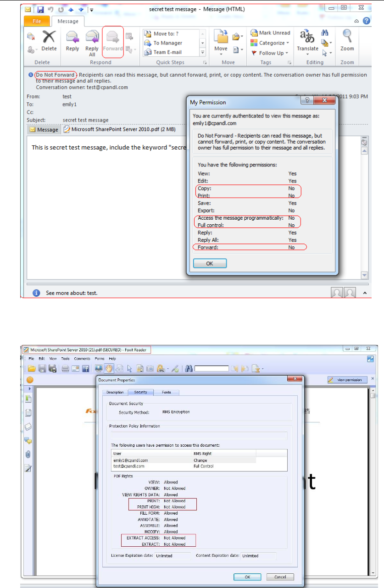Click the See more about: test text
The image size is (384, 588).
71,293
